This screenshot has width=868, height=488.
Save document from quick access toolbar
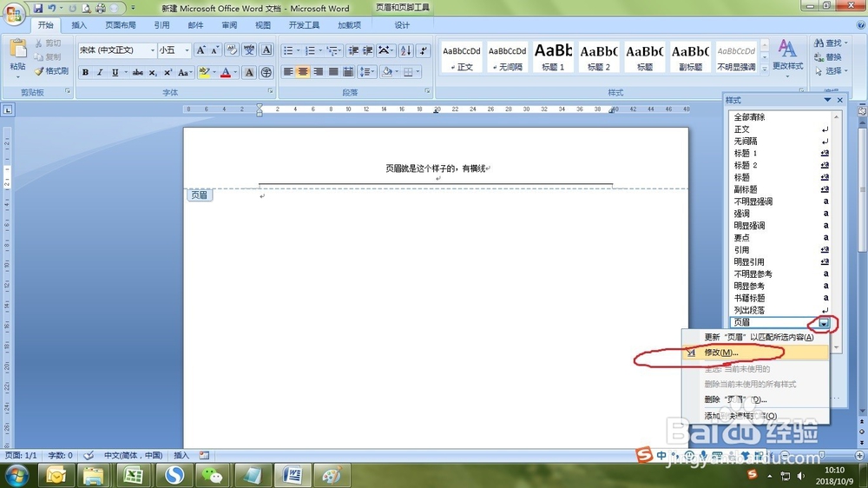[x=37, y=9]
